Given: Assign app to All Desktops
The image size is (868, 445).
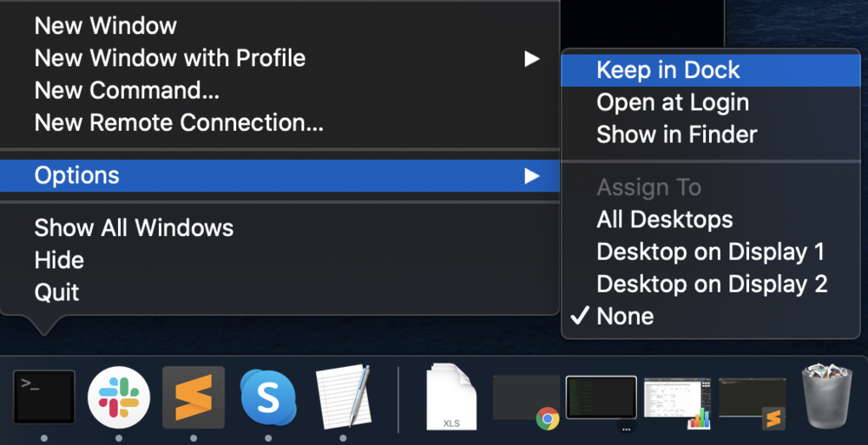Looking at the screenshot, I should point(665,219).
